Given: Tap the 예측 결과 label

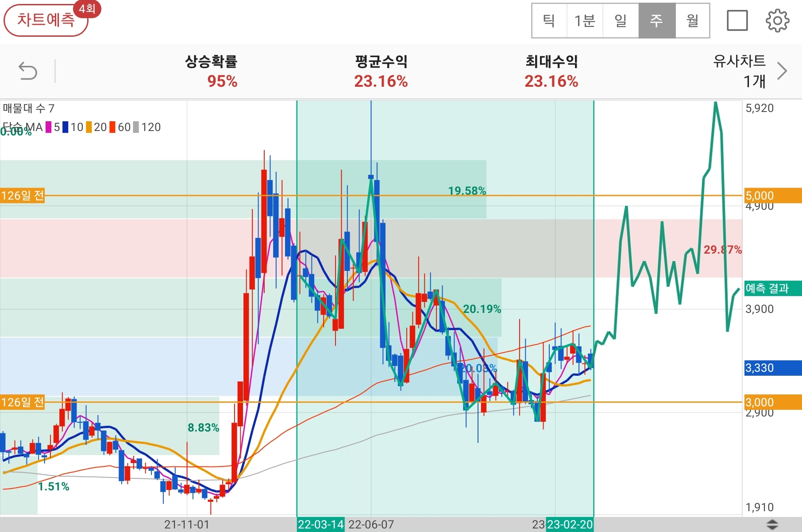Looking at the screenshot, I should (x=773, y=288).
